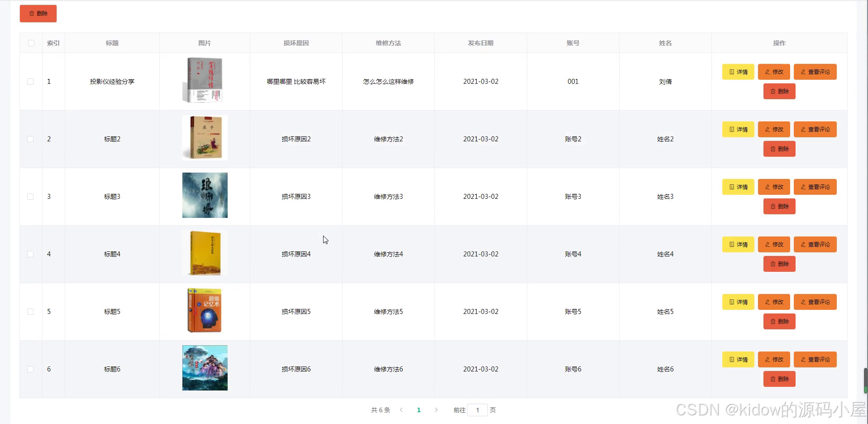Click the account cell 001

pyautogui.click(x=573, y=82)
